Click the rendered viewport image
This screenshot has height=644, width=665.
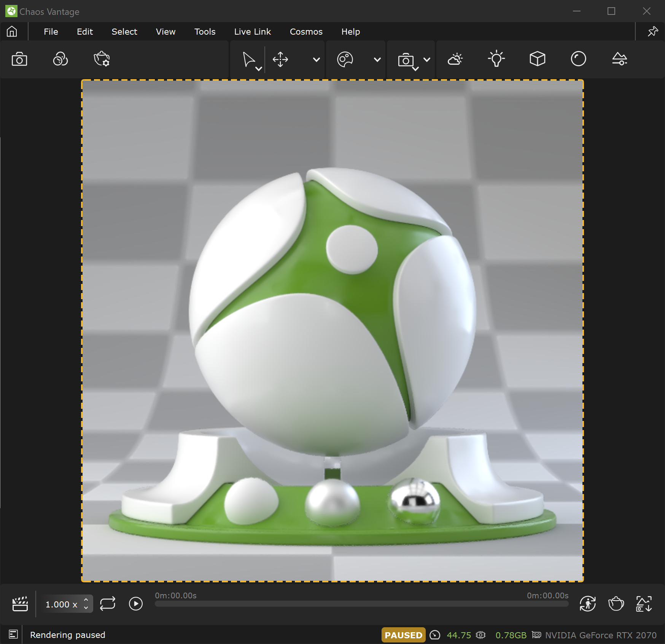coord(332,330)
